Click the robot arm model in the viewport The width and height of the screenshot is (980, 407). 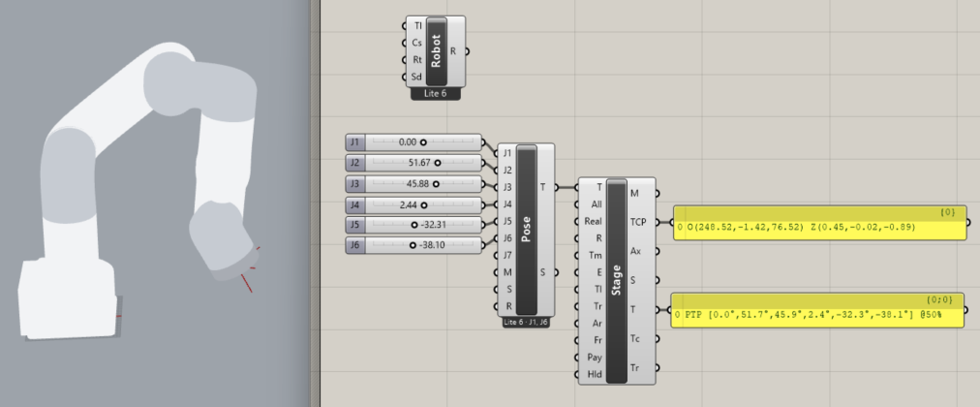point(138,191)
